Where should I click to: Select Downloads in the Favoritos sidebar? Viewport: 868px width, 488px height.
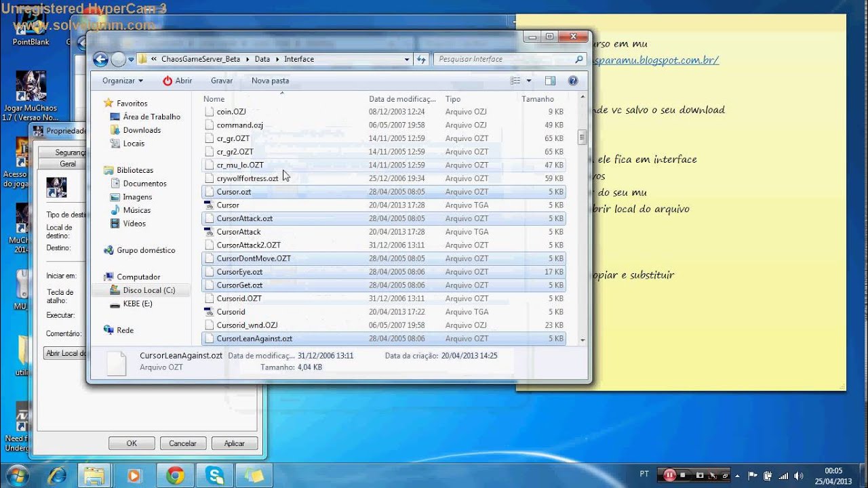142,130
